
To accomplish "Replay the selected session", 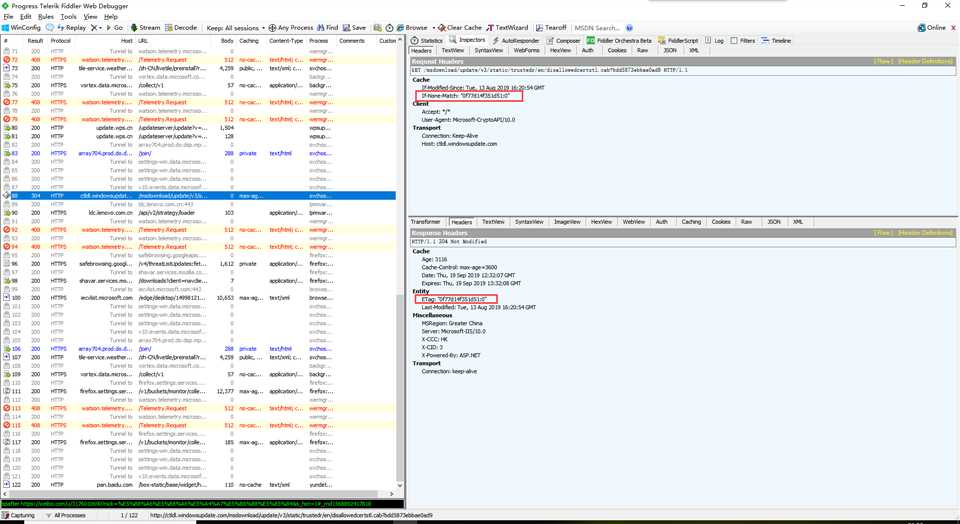I will tap(72, 28).
